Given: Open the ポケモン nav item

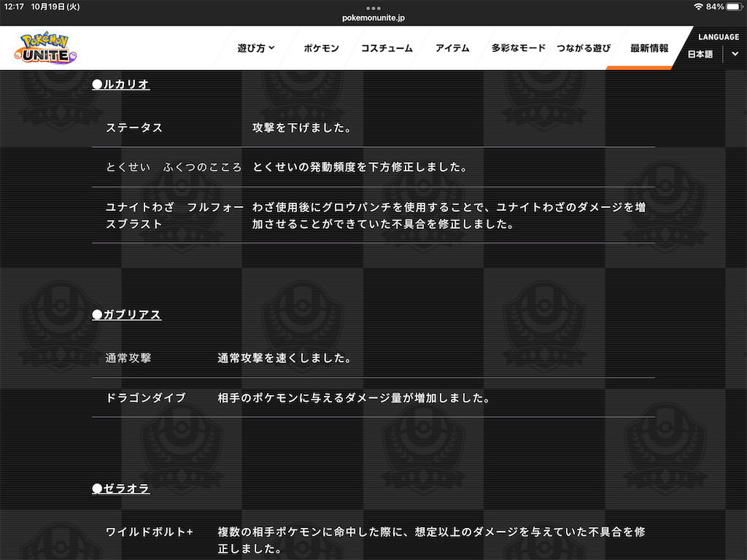Looking at the screenshot, I should [x=322, y=48].
